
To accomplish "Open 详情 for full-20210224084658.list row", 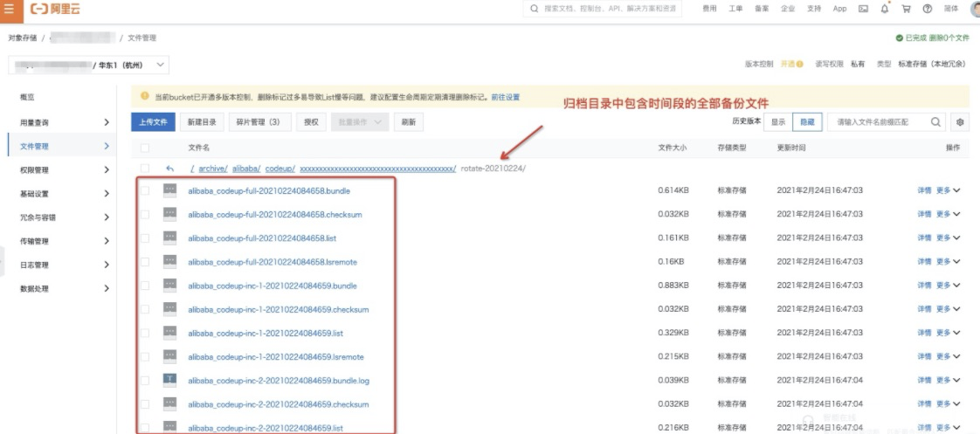I will [x=924, y=238].
